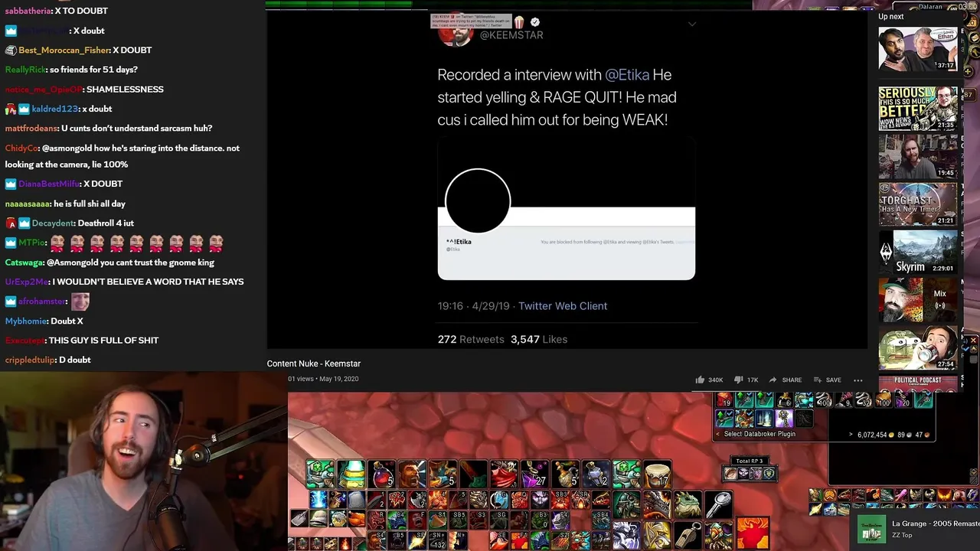The width and height of the screenshot is (980, 551).
Task: Click the next Databroker plugin arrow
Action: (851, 435)
